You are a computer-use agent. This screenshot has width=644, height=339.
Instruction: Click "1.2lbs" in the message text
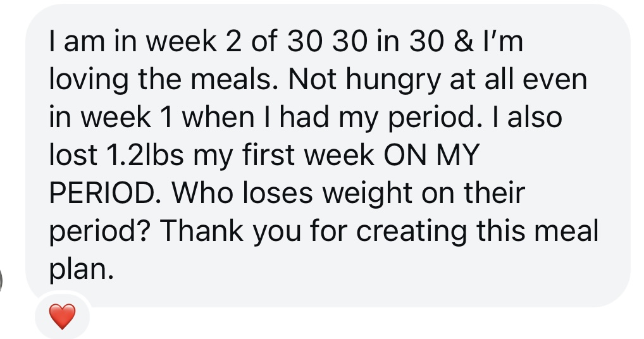pyautogui.click(x=145, y=155)
